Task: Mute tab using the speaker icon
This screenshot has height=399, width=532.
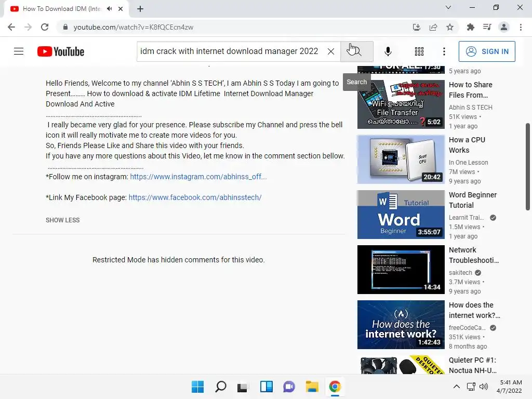Action: tap(109, 9)
